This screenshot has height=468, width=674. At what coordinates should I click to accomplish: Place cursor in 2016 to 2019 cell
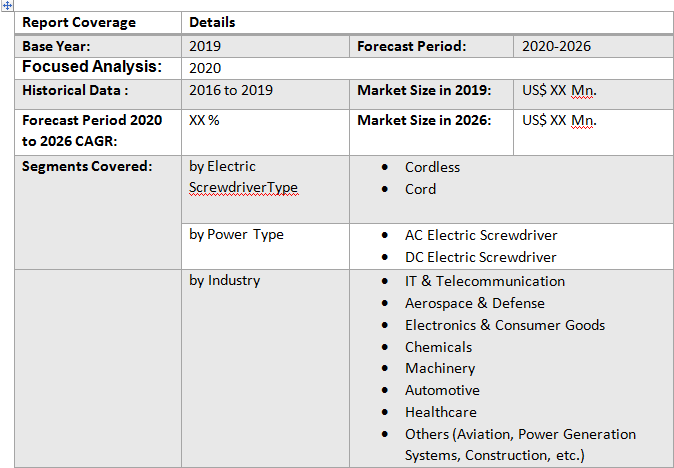click(231, 90)
